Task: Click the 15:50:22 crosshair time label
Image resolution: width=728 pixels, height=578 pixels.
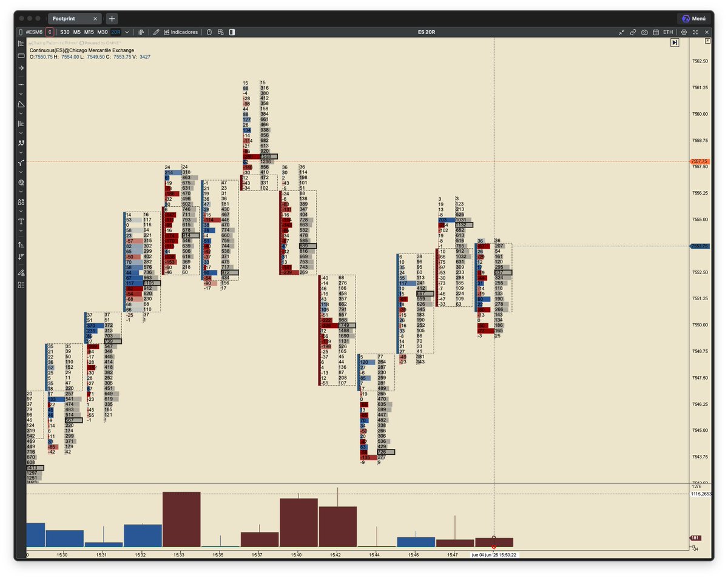Action: 494,554
